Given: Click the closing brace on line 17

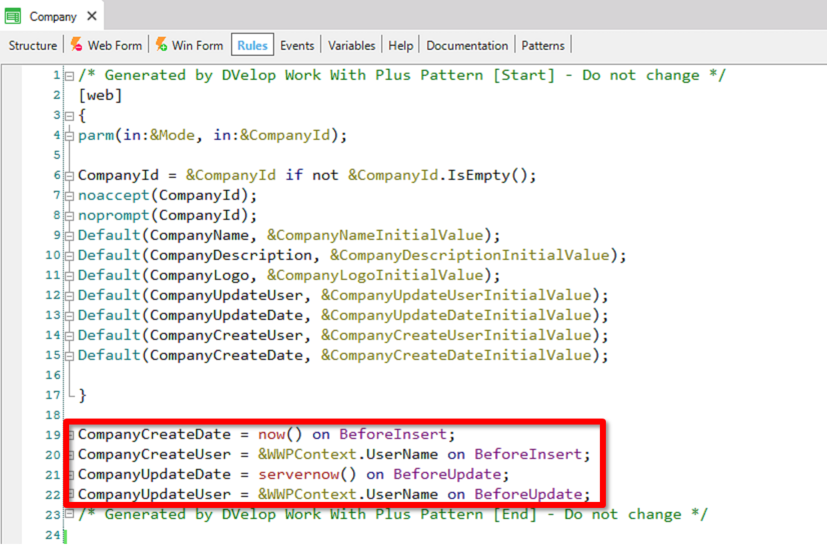Looking at the screenshot, I should (x=82, y=395).
